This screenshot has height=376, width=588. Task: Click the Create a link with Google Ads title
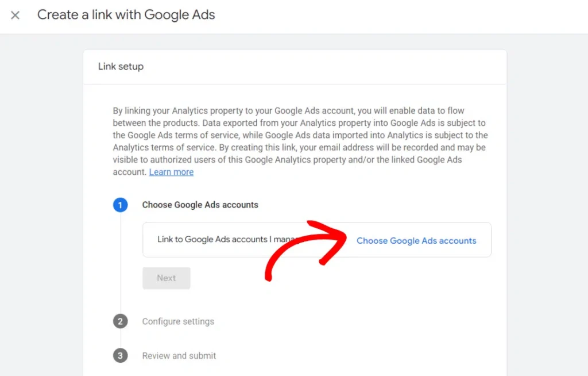(x=126, y=14)
